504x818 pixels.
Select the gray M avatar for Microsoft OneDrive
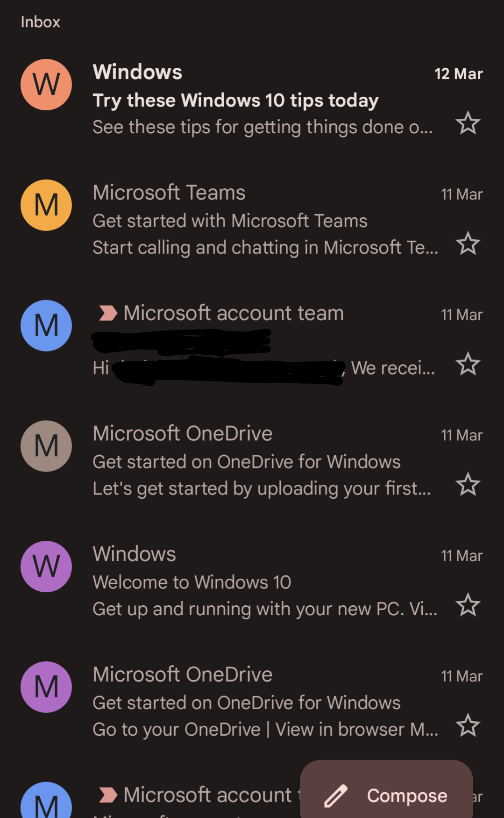(46, 446)
